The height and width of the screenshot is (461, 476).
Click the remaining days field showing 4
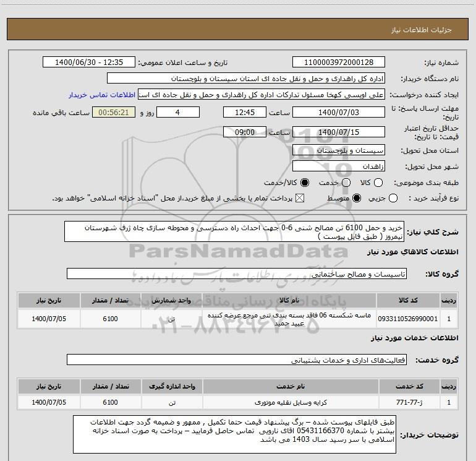(x=178, y=112)
